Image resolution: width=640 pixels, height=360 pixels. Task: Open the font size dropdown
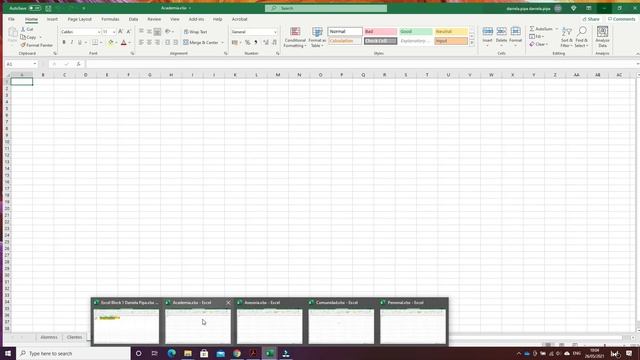(x=114, y=32)
